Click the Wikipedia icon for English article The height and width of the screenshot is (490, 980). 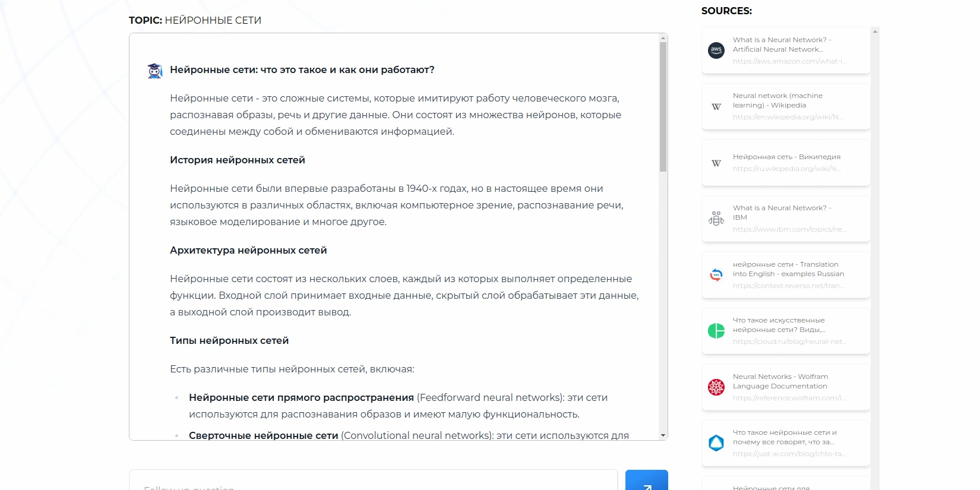point(716,107)
